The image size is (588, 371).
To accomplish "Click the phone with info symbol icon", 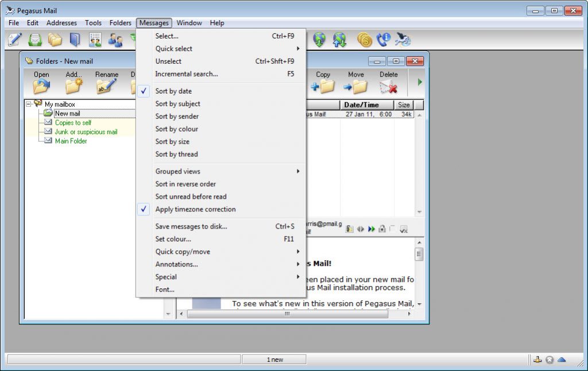I will (x=384, y=40).
